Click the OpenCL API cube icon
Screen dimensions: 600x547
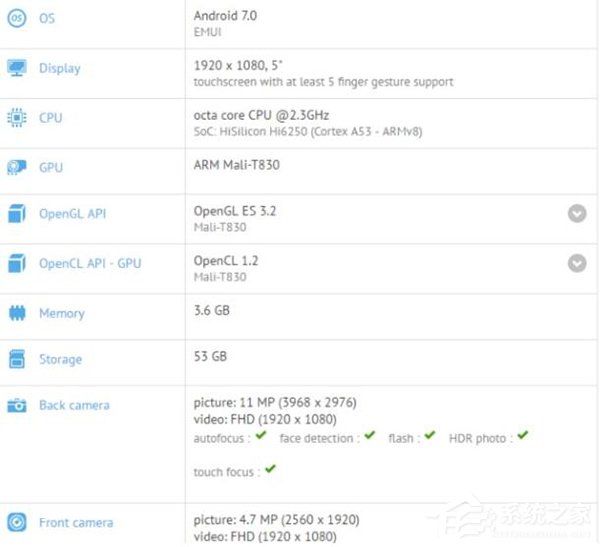click(17, 263)
